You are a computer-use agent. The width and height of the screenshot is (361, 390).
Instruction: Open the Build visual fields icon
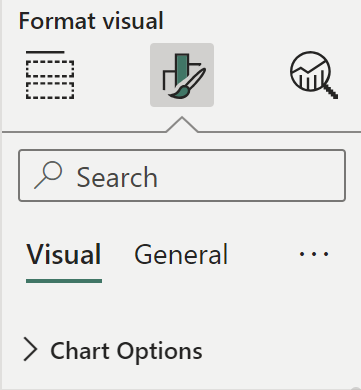[50, 75]
